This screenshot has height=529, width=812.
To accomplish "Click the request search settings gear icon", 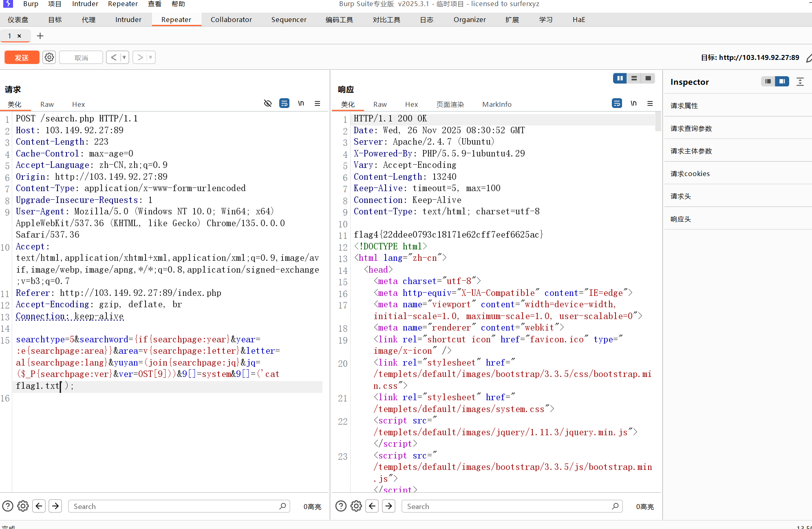I will (23, 506).
